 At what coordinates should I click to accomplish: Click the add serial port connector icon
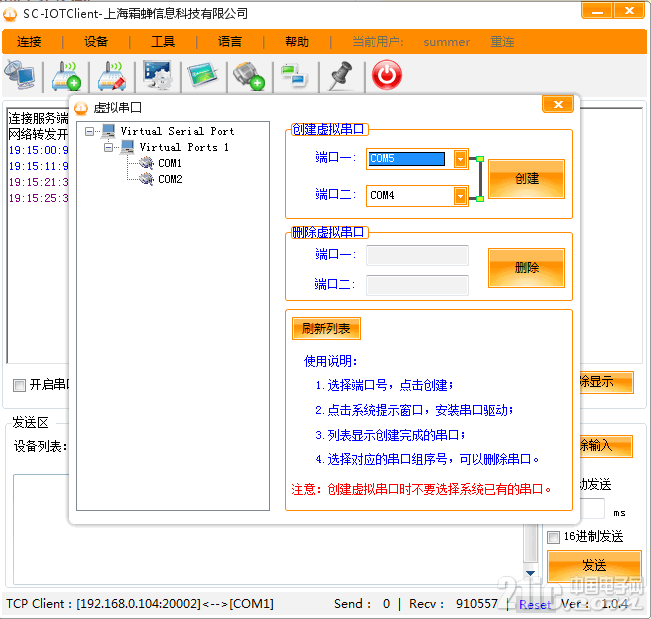(249, 76)
